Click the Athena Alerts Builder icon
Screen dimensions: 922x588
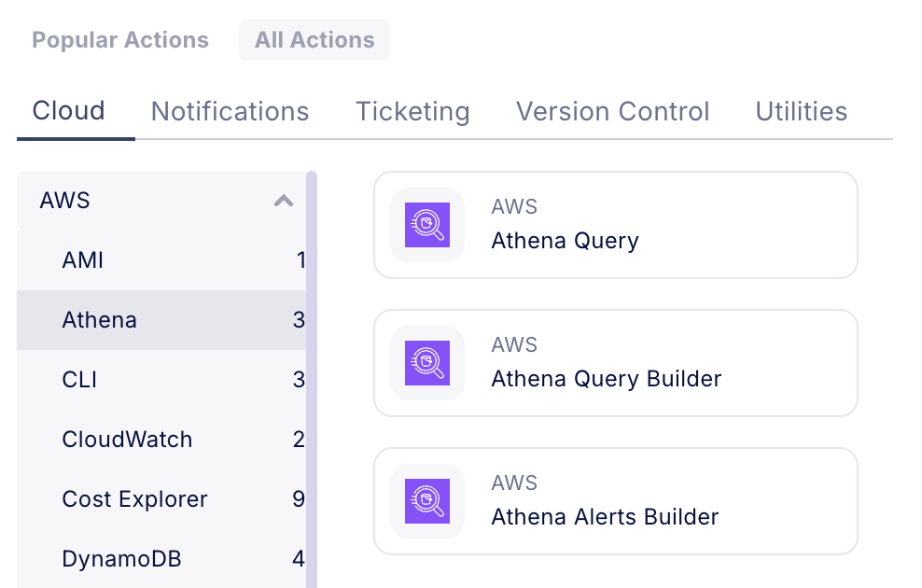(427, 501)
